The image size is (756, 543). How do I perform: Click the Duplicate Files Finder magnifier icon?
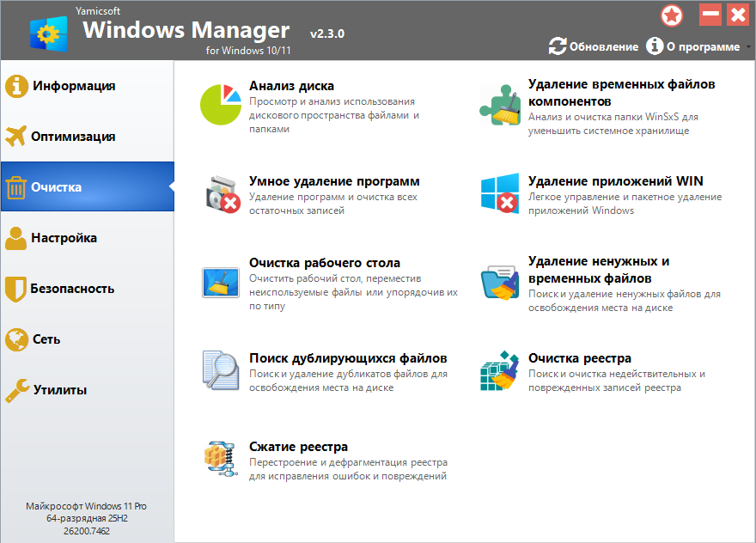click(222, 370)
